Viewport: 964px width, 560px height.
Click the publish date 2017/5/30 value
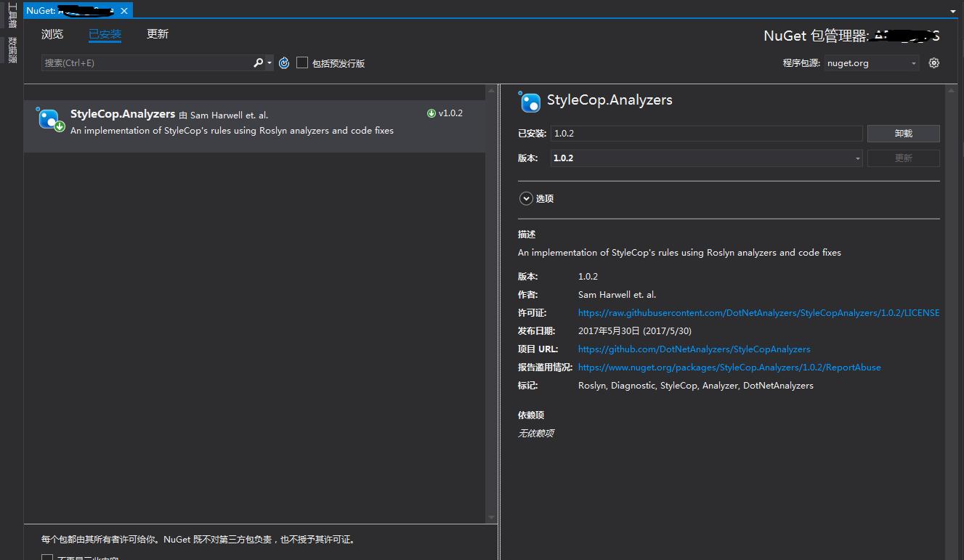pyautogui.click(x=635, y=331)
